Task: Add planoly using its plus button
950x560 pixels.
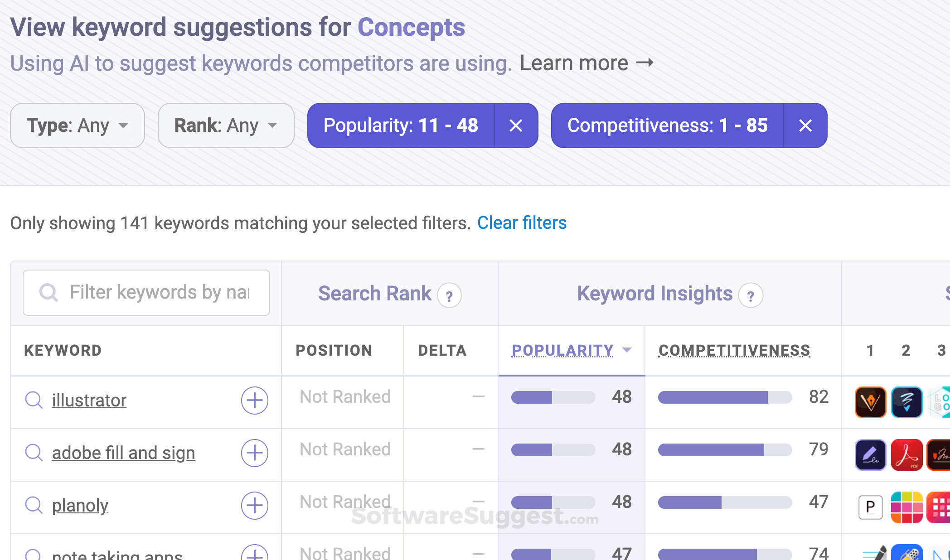Action: 254,506
